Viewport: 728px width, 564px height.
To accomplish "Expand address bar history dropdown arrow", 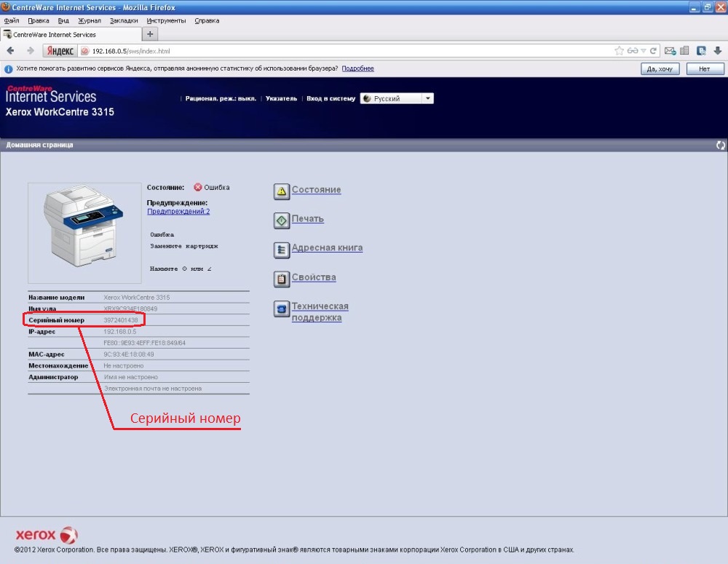I will [x=643, y=51].
